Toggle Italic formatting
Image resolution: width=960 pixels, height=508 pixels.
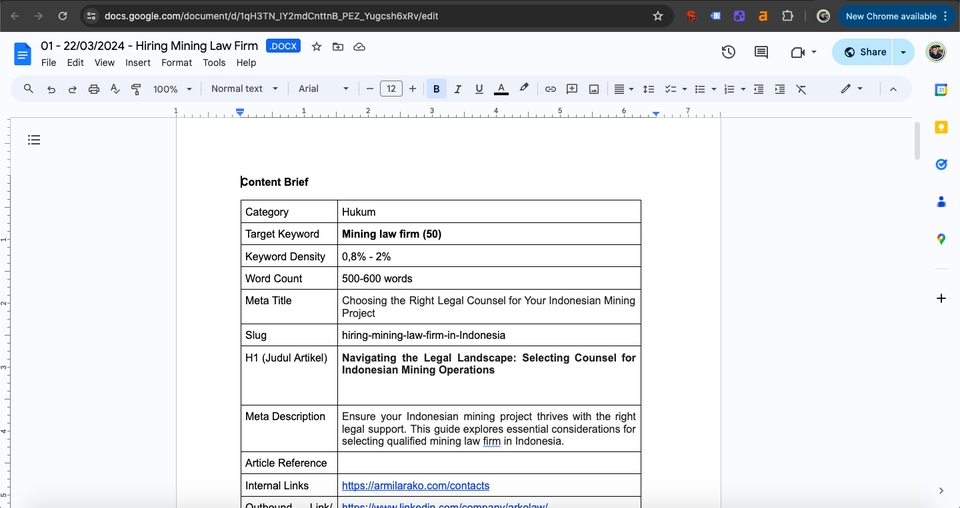coord(458,89)
